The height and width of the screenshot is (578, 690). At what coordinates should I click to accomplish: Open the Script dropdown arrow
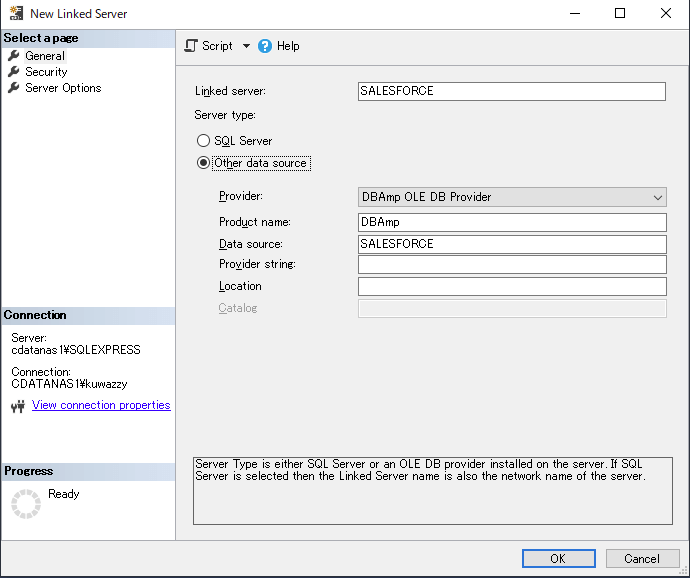(x=246, y=46)
